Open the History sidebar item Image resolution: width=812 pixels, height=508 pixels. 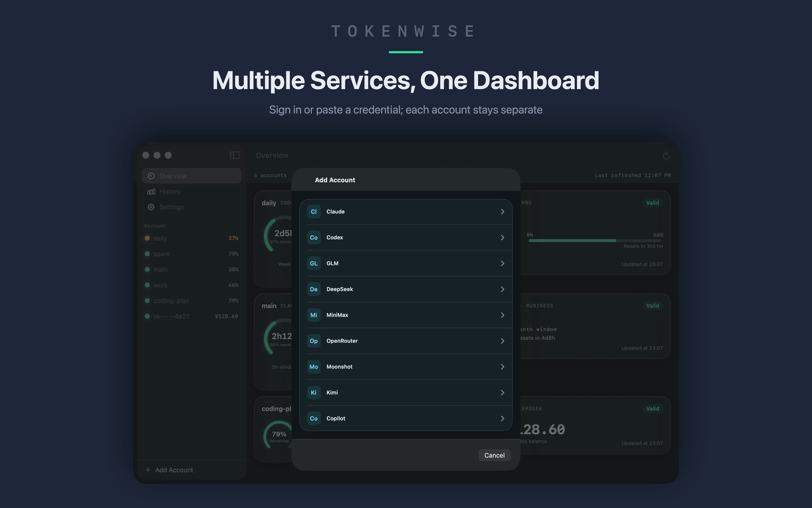coord(192,192)
